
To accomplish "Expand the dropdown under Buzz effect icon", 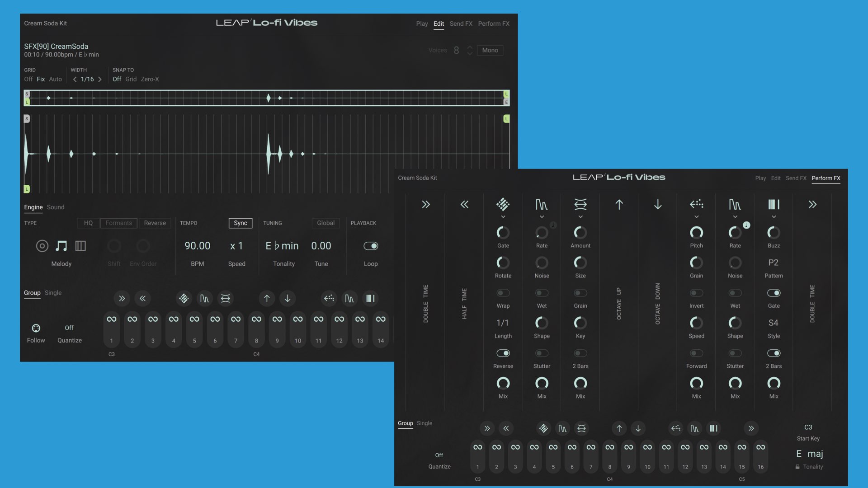I will click(x=774, y=217).
